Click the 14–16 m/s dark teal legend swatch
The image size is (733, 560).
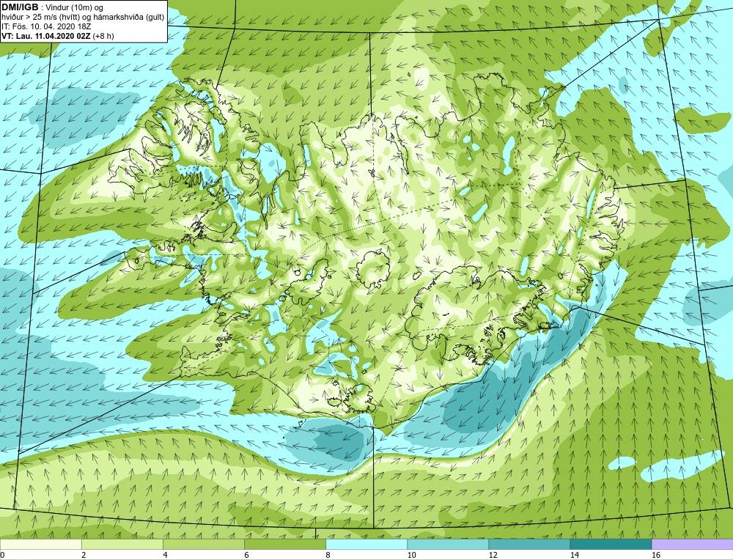[x=611, y=544]
